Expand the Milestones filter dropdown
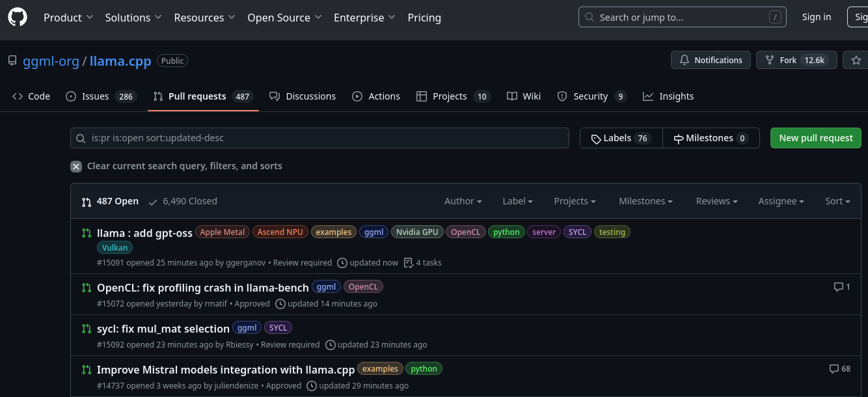The height and width of the screenshot is (397, 868). coord(646,201)
